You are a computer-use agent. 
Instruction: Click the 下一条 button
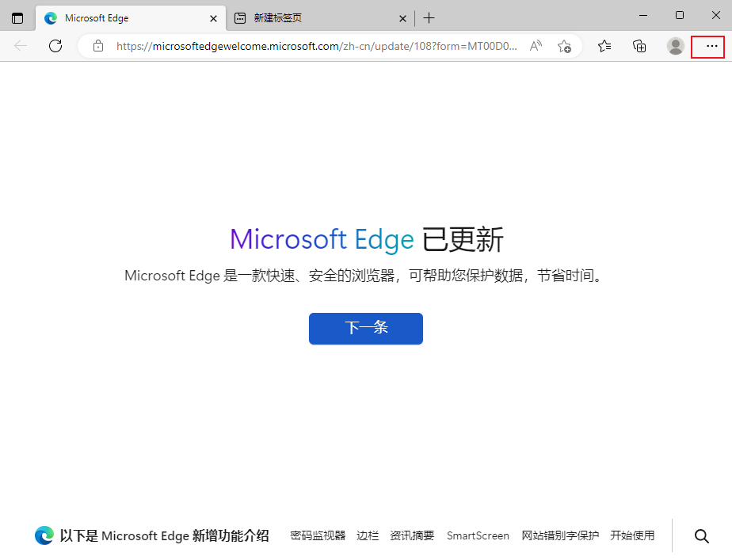point(365,328)
